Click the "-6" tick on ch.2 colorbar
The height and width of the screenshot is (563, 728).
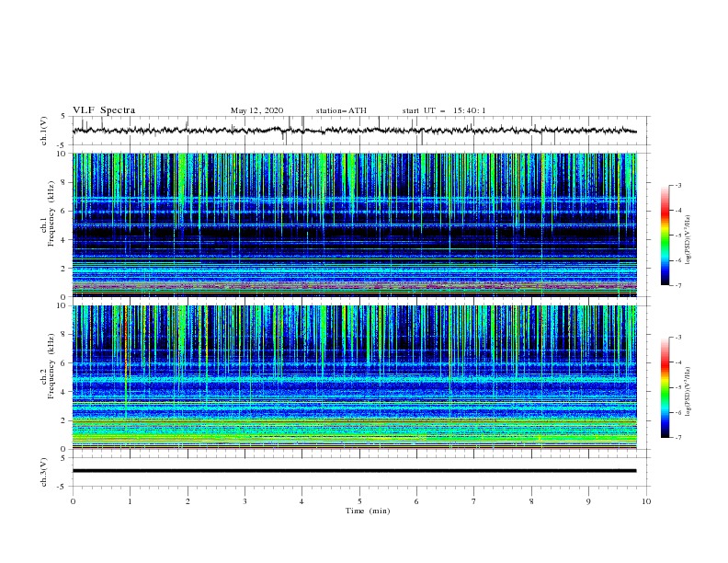click(677, 412)
